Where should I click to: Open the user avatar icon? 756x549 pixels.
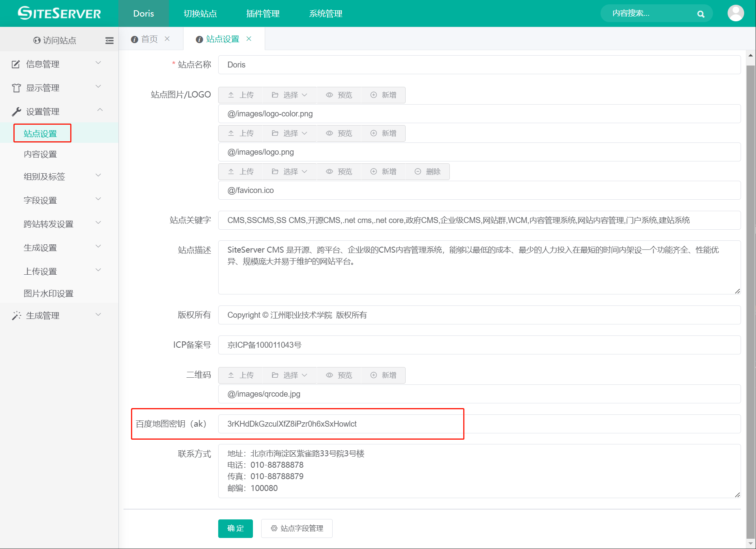(x=735, y=13)
